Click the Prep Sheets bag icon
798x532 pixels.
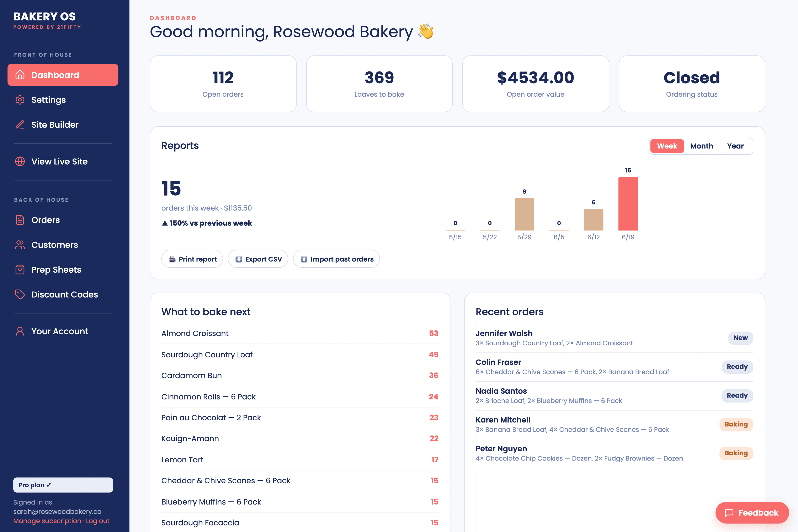(20, 269)
